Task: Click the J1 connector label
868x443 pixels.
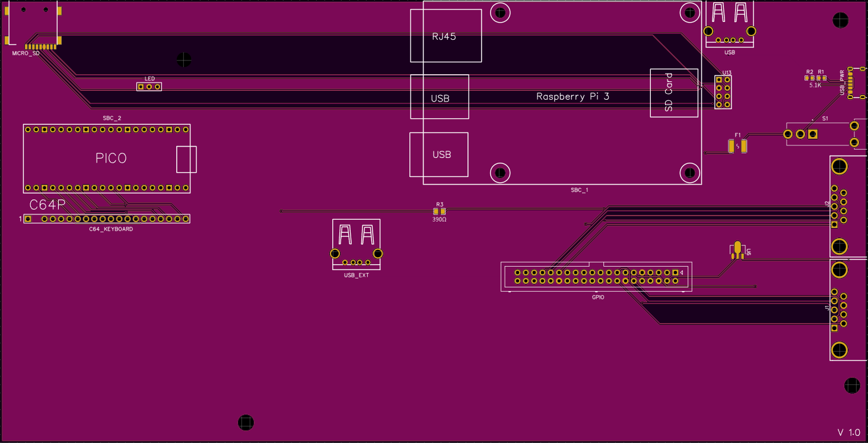Action: 827,308
